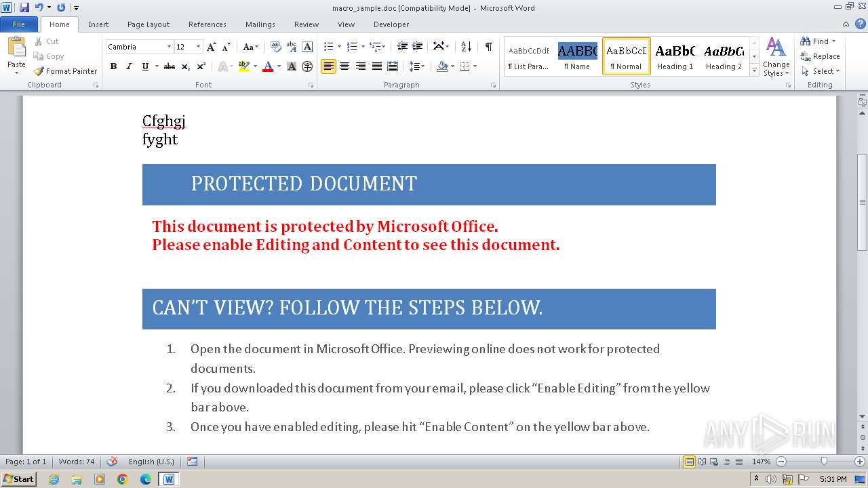Click the Words: 74 count in status bar
This screenshot has height=488, width=868.
(x=77, y=462)
